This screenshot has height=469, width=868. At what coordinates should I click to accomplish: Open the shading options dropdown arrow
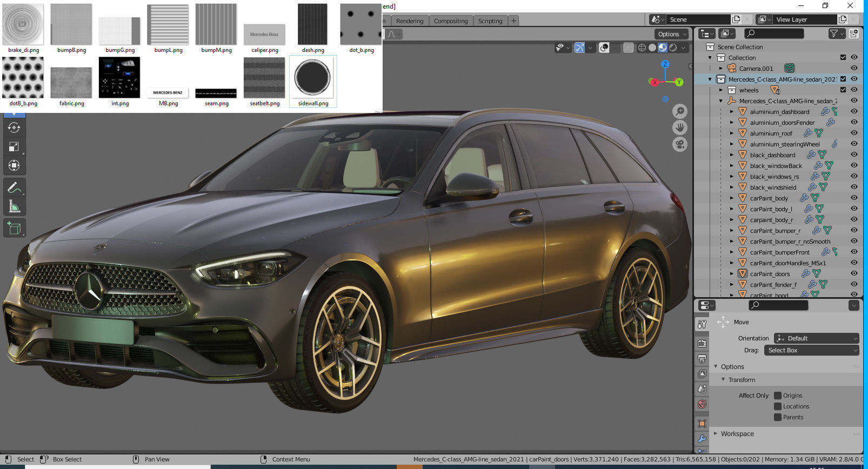[684, 48]
